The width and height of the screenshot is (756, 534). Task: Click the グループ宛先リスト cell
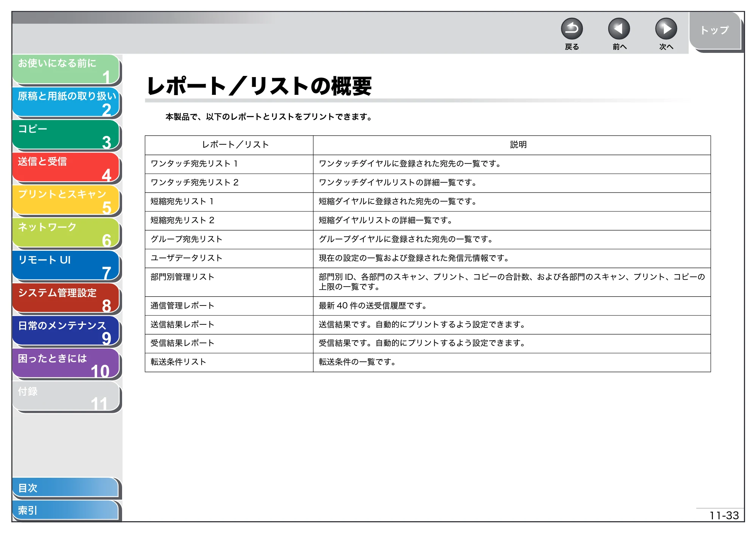tap(229, 240)
